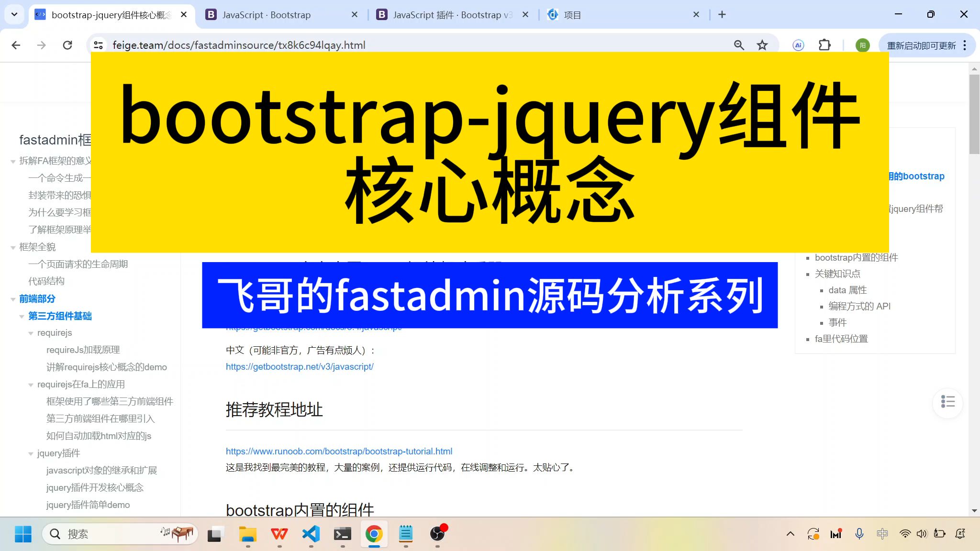The image size is (980, 551).
Task: Close the JavaScript · Bootstrap tab
Action: pos(355,15)
